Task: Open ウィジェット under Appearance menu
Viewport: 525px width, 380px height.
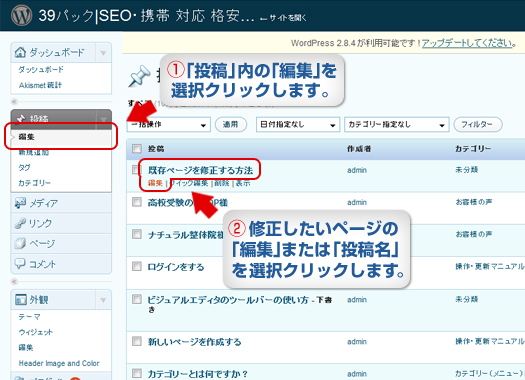Action: click(35, 332)
